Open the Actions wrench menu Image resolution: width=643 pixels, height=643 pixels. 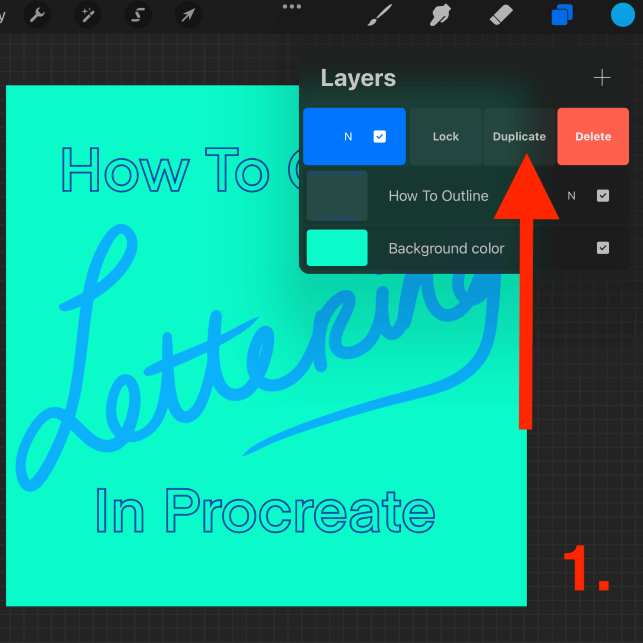[x=37, y=15]
